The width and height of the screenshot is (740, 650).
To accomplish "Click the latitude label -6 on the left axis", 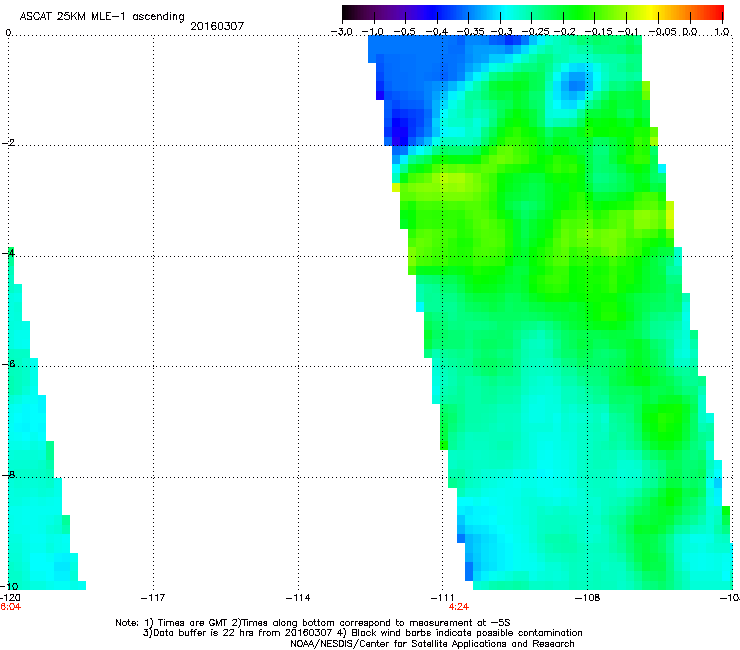I will (x=8, y=363).
